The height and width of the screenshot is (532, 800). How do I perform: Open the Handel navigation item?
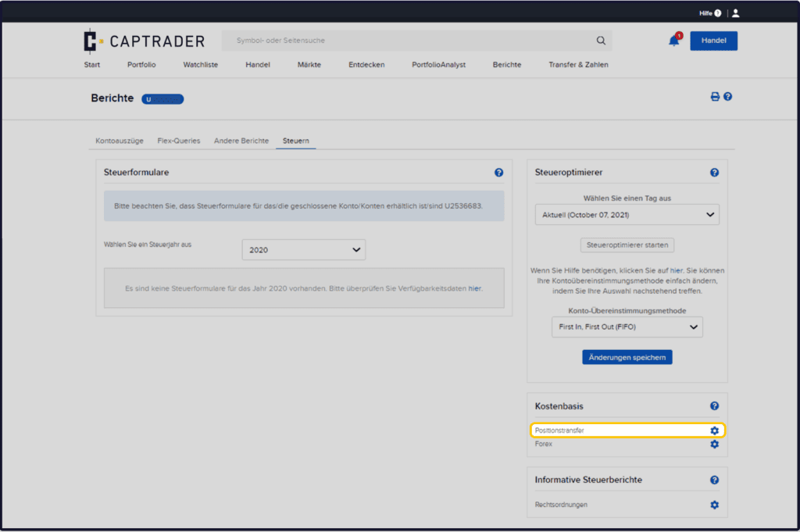click(x=258, y=65)
